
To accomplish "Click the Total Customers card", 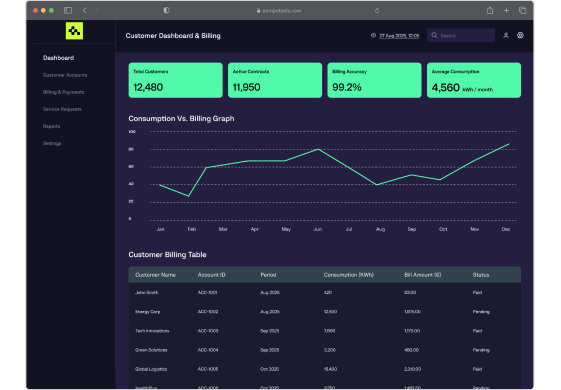I will point(176,80).
